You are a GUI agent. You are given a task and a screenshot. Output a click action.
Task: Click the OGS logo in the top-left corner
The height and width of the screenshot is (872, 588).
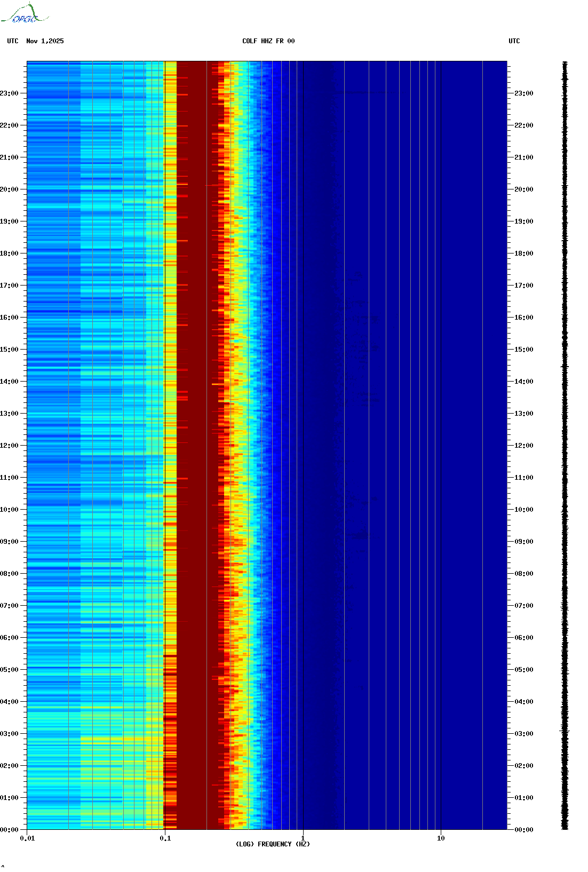[25, 14]
